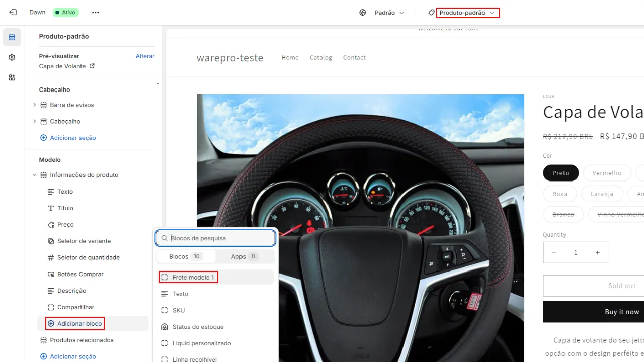The image size is (644, 362).
Task: Expand the Cabeçalho section chevron
Action: [34, 121]
